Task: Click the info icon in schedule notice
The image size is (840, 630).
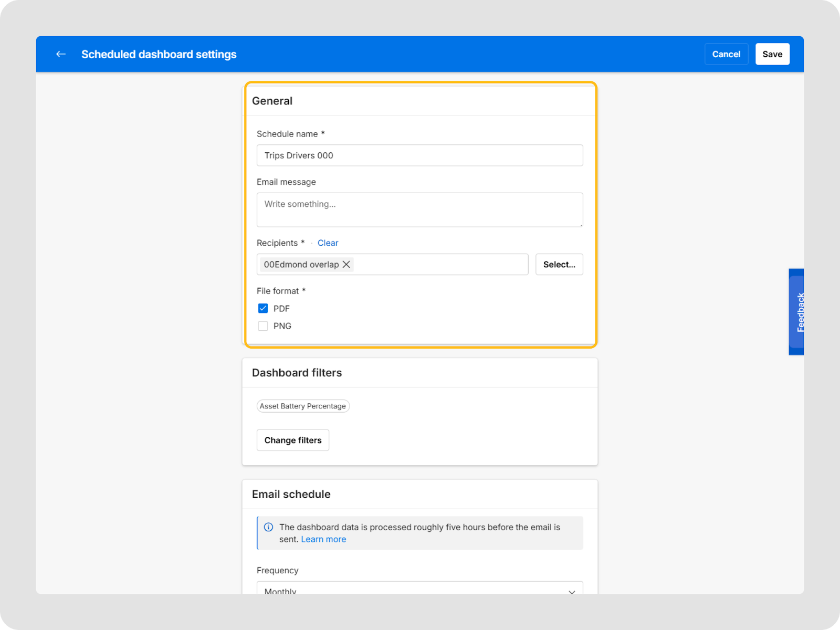Action: click(268, 527)
